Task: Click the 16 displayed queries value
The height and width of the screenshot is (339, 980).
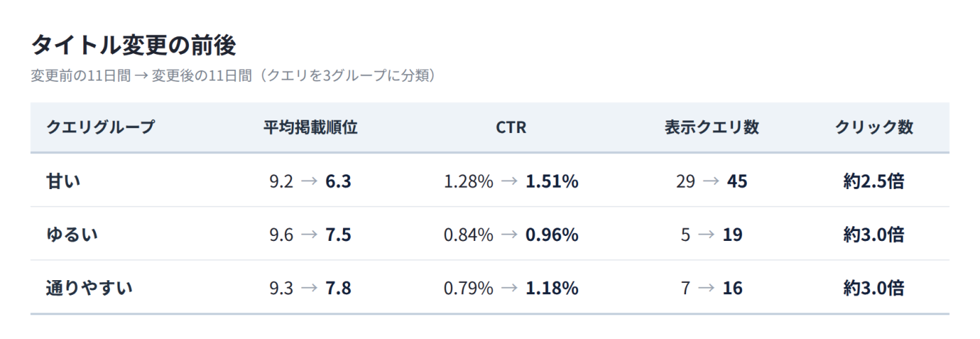Action: click(x=732, y=288)
